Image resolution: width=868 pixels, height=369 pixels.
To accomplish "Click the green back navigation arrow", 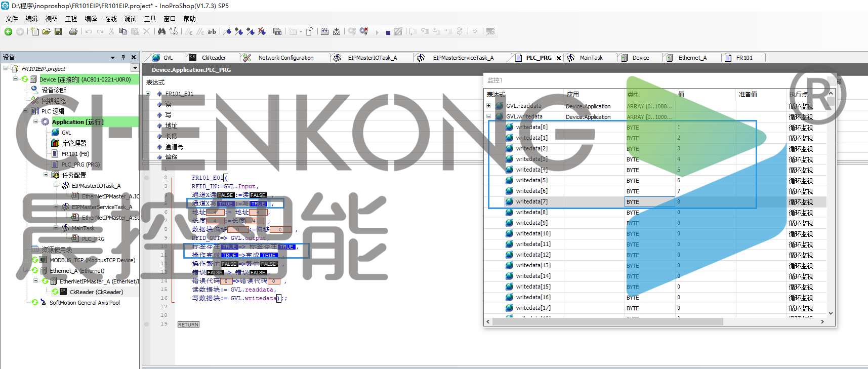I will pyautogui.click(x=8, y=31).
